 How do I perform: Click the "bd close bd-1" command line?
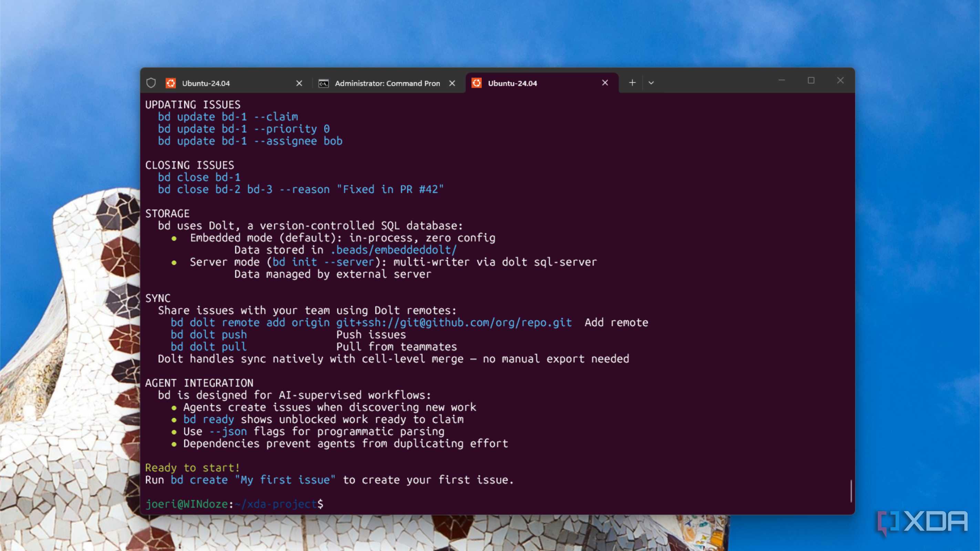click(x=199, y=177)
